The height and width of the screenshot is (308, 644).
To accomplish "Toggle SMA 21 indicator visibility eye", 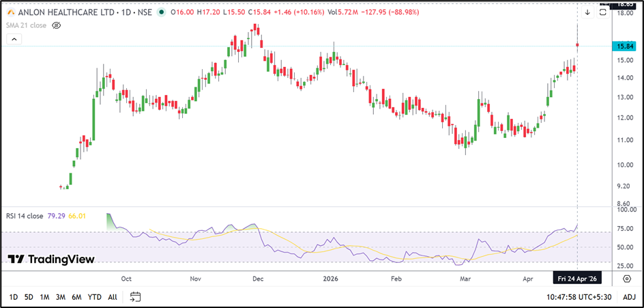I will pos(57,25).
